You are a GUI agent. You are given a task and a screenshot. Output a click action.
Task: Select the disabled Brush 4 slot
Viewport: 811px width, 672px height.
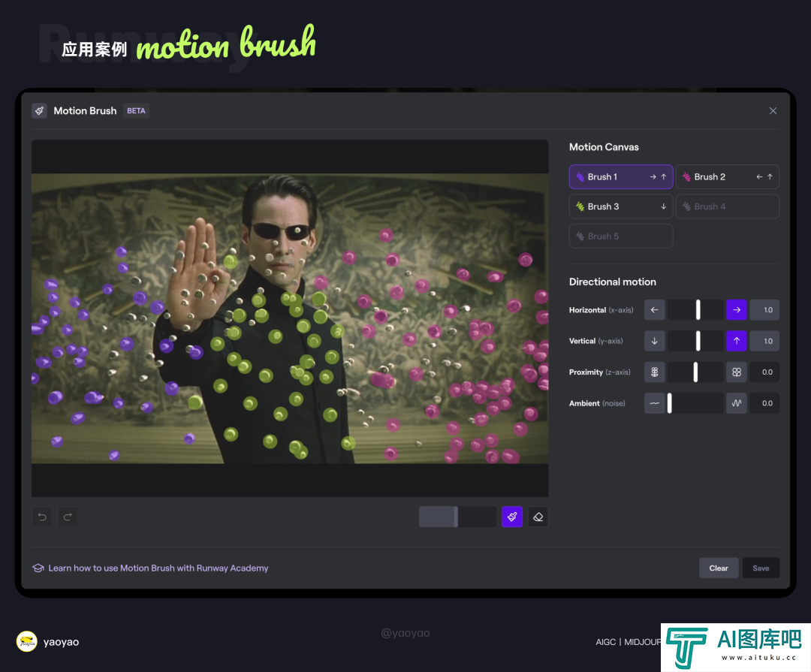point(727,206)
